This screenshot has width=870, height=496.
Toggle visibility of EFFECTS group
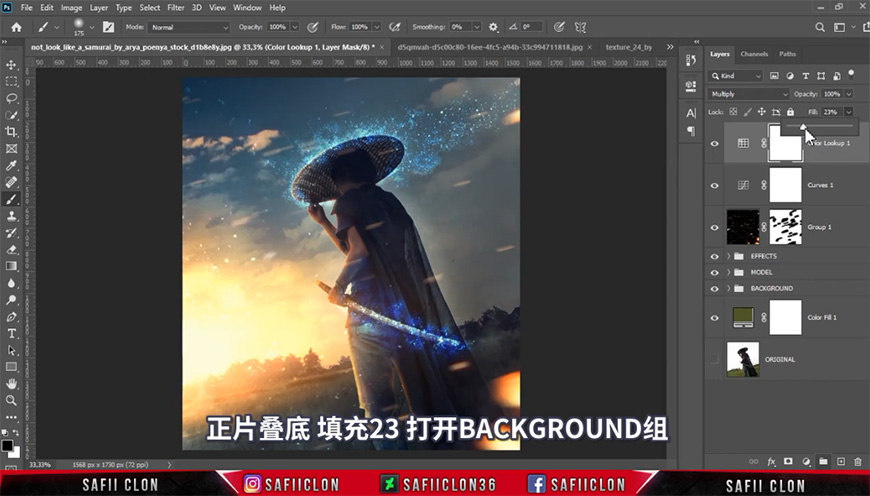pyautogui.click(x=715, y=256)
